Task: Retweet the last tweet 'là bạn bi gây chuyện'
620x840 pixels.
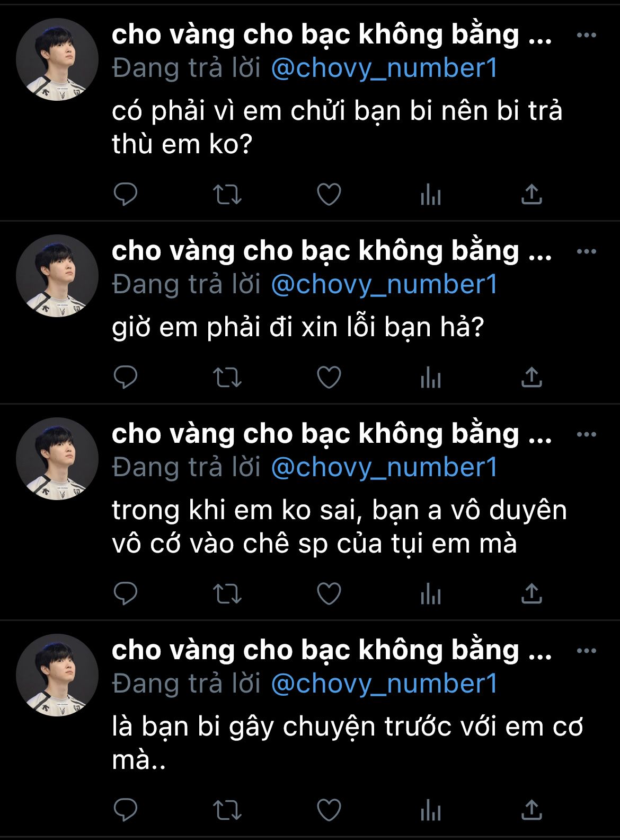Action: point(227,810)
